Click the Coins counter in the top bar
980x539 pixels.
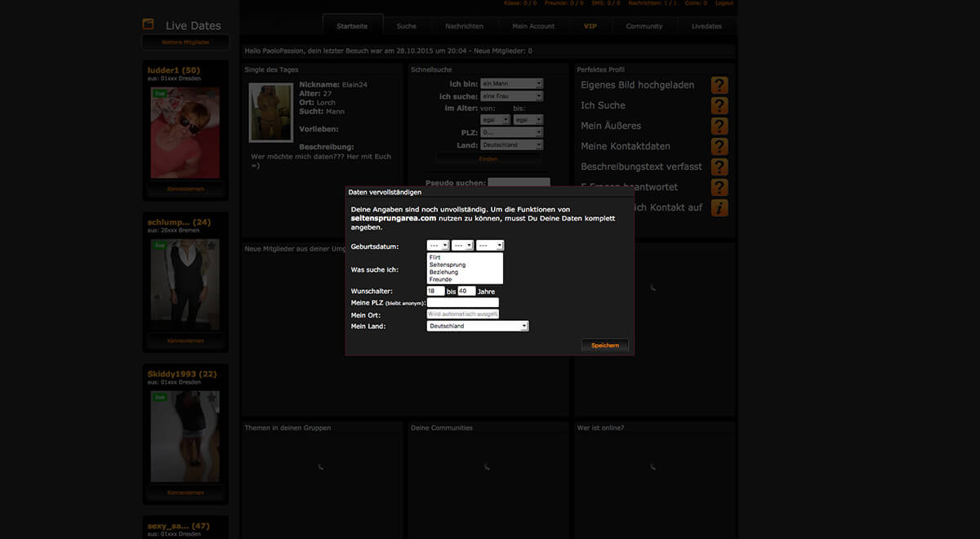tap(697, 3)
